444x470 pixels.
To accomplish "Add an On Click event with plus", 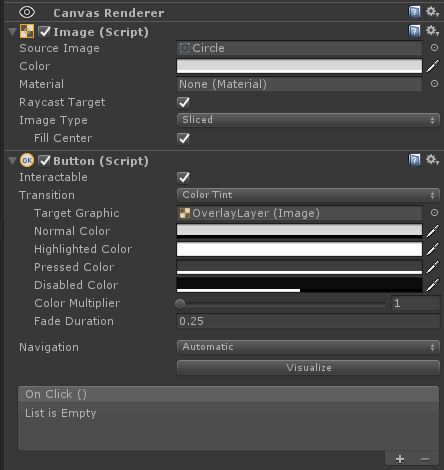I will tap(400, 459).
